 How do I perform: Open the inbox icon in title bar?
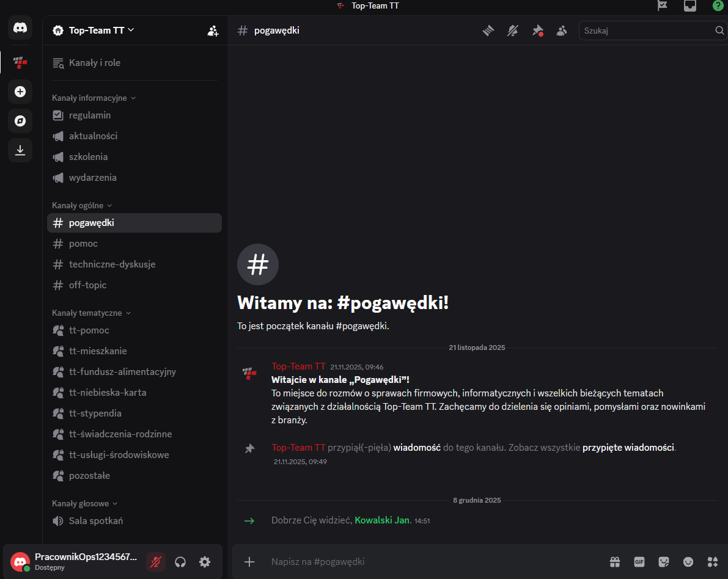(690, 5)
